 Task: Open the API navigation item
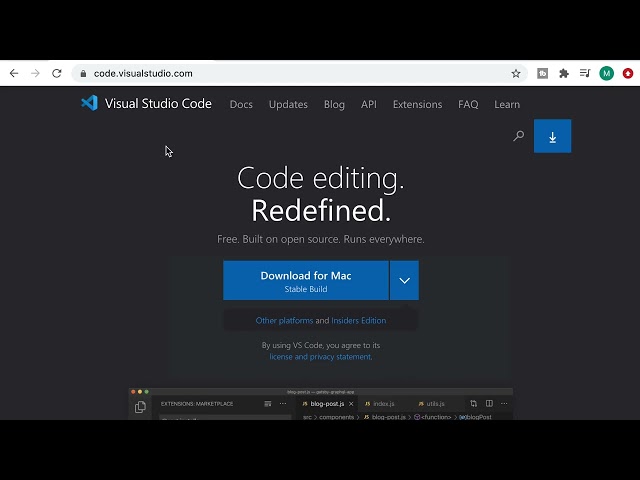click(369, 104)
